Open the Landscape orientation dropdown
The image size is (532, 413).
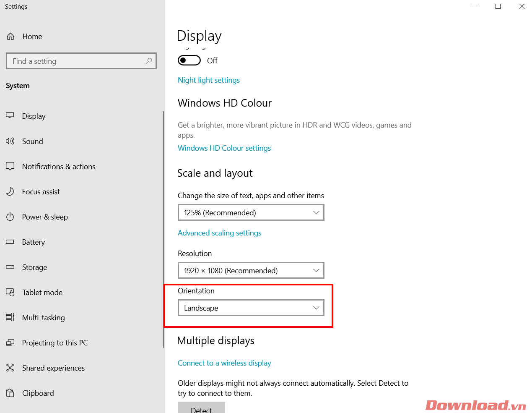(251, 308)
